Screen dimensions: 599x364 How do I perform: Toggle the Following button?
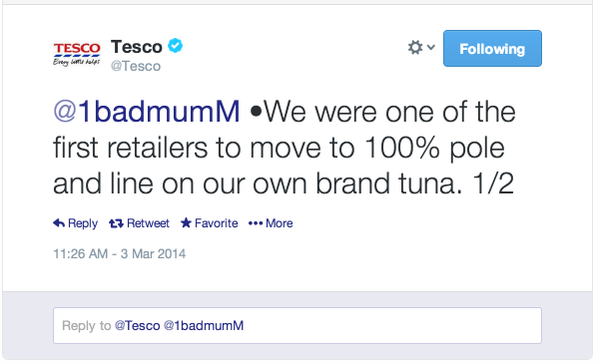[x=492, y=49]
